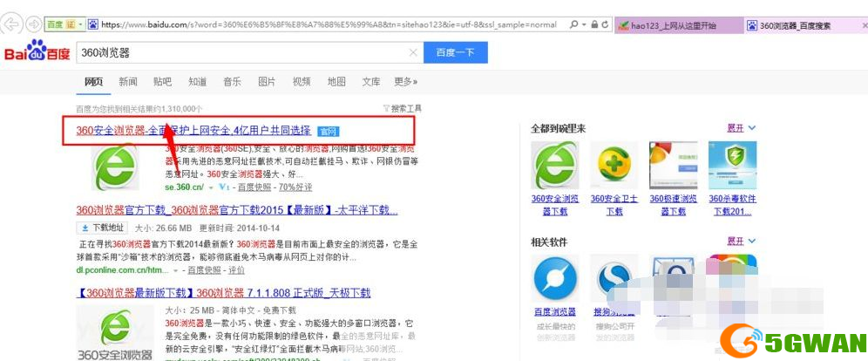
Task: Open the 天极下载 360浏览器最新版 result link
Action: [223, 293]
